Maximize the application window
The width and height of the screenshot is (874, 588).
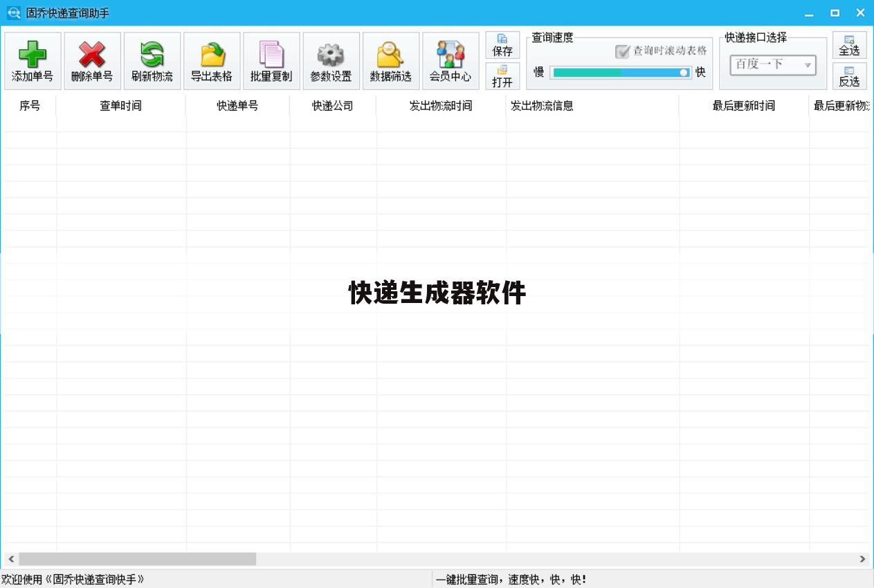point(835,12)
